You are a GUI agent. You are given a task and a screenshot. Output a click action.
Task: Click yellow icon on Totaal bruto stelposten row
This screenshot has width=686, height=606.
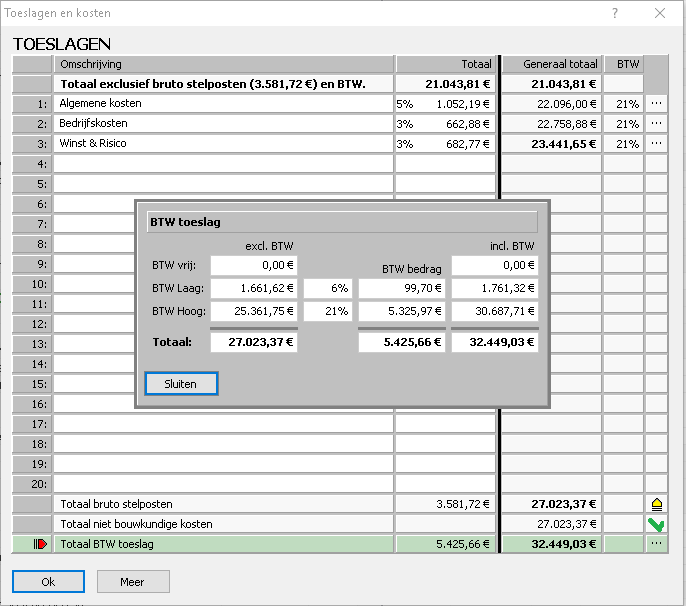pyautogui.click(x=656, y=504)
